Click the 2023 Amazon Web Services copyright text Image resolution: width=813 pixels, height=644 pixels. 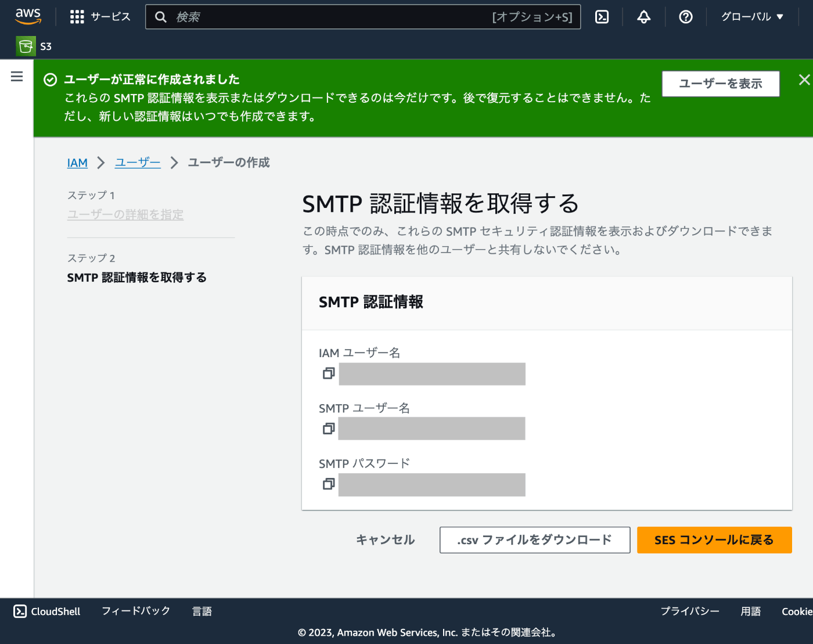point(427,632)
